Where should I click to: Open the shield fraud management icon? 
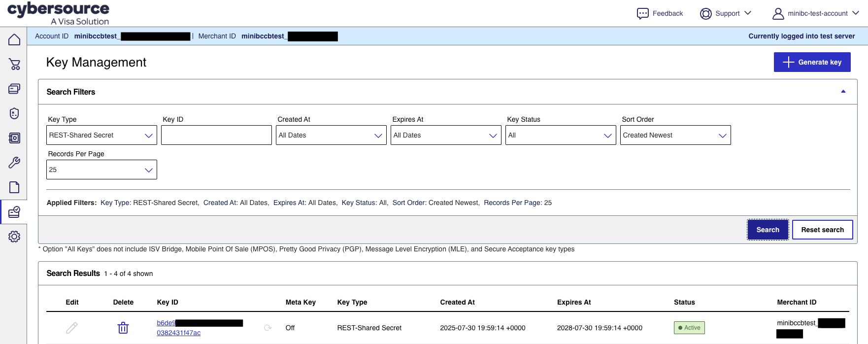pos(14,113)
